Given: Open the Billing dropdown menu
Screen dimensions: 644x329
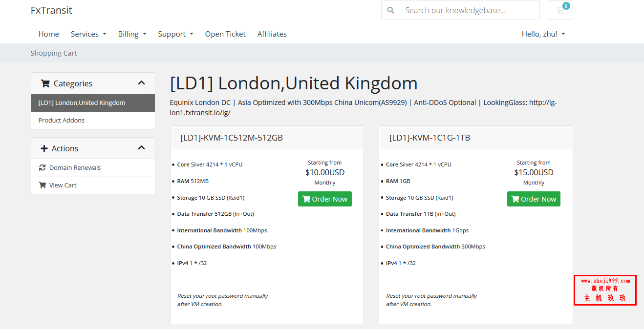Looking at the screenshot, I should pos(132,34).
